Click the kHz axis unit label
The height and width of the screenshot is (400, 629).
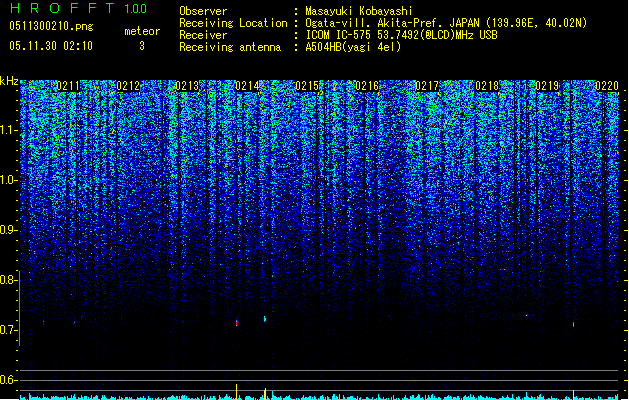pos(9,81)
